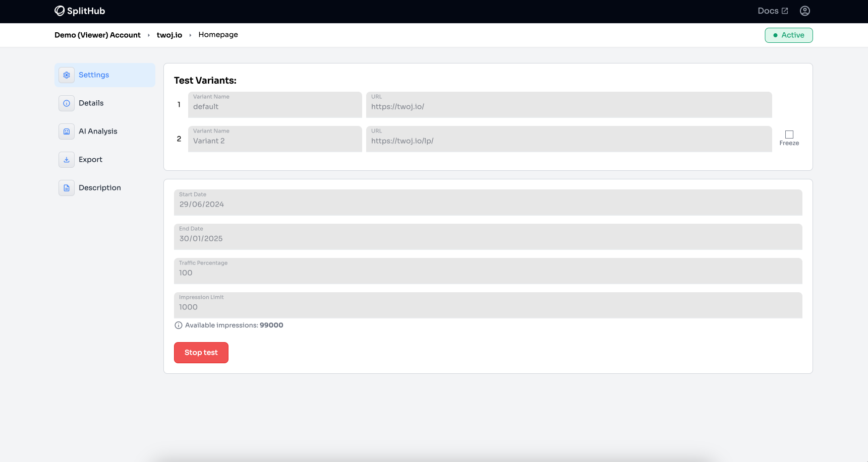868x462 pixels.
Task: Click the AI Analysis robot icon
Action: 67,131
